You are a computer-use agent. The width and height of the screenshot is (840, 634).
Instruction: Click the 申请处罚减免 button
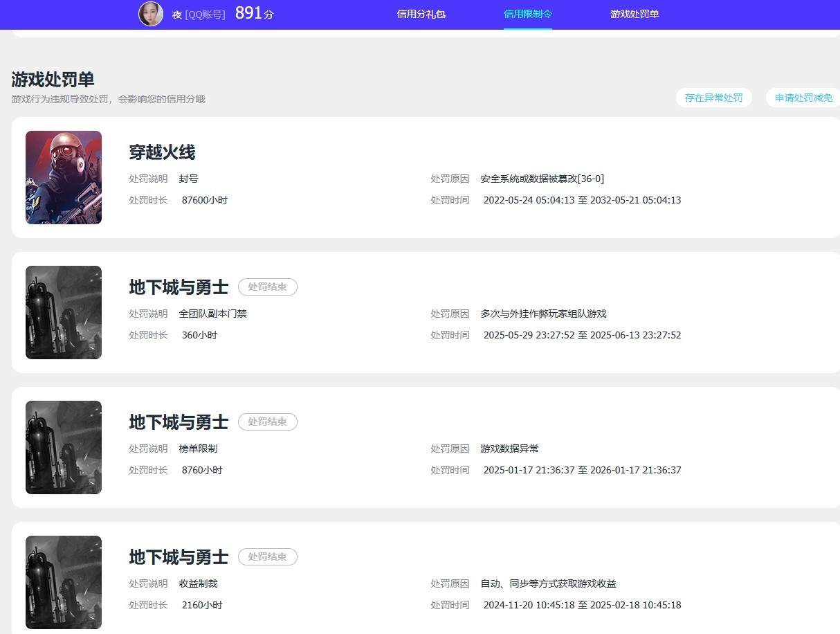[x=803, y=98]
